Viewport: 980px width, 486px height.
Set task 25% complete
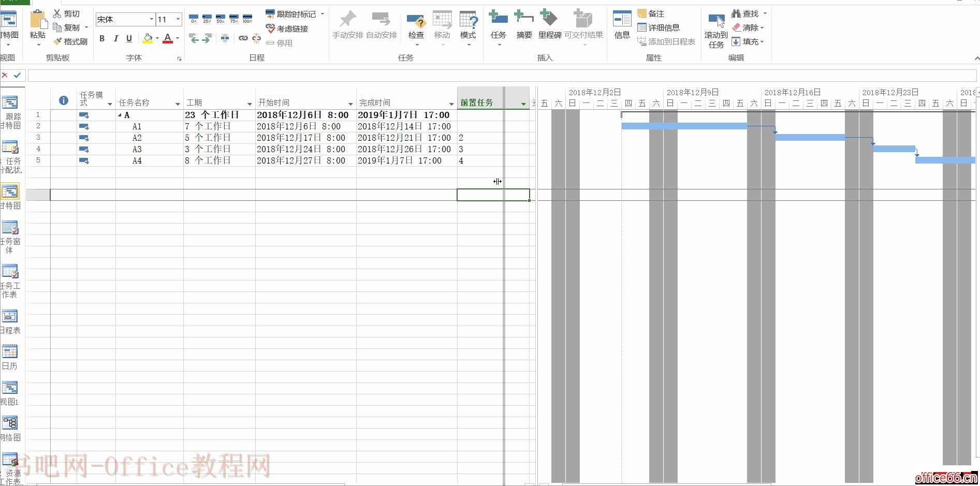point(207,19)
